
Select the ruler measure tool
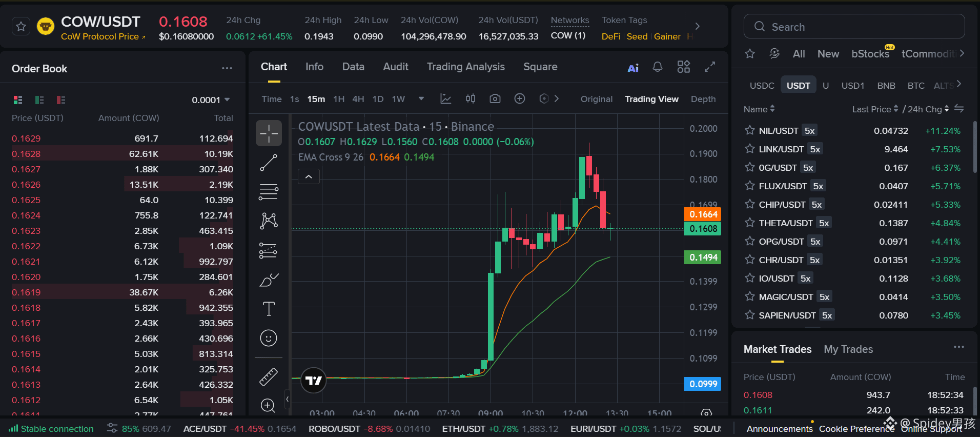click(269, 377)
